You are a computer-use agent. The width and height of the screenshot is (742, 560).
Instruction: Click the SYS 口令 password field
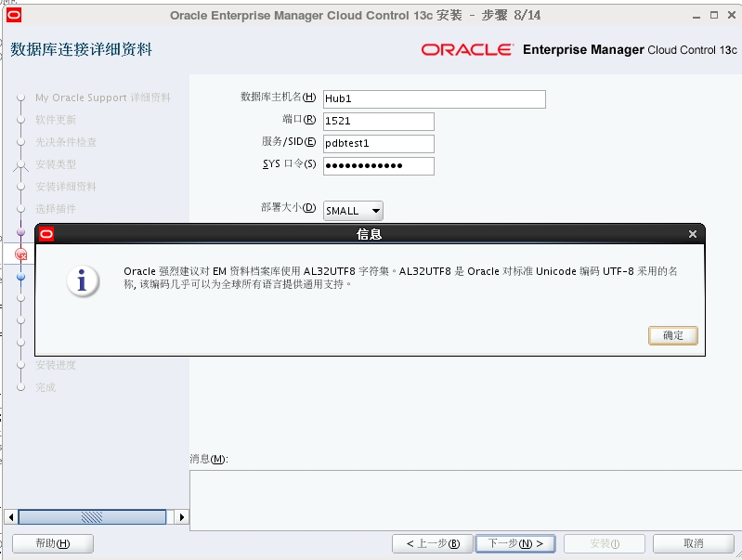pos(379,165)
